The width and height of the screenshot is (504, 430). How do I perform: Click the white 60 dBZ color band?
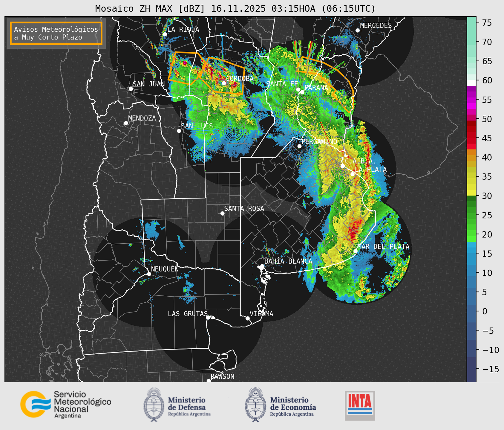point(471,83)
